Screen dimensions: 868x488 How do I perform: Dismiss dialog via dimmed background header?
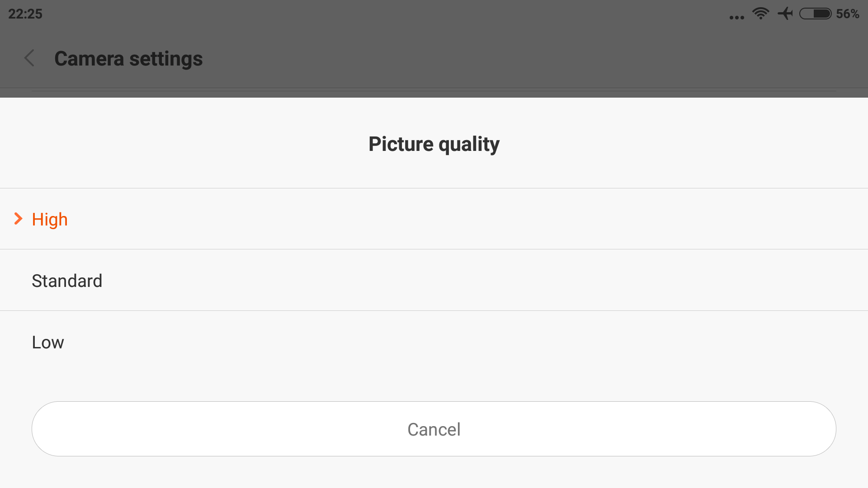coord(497,58)
